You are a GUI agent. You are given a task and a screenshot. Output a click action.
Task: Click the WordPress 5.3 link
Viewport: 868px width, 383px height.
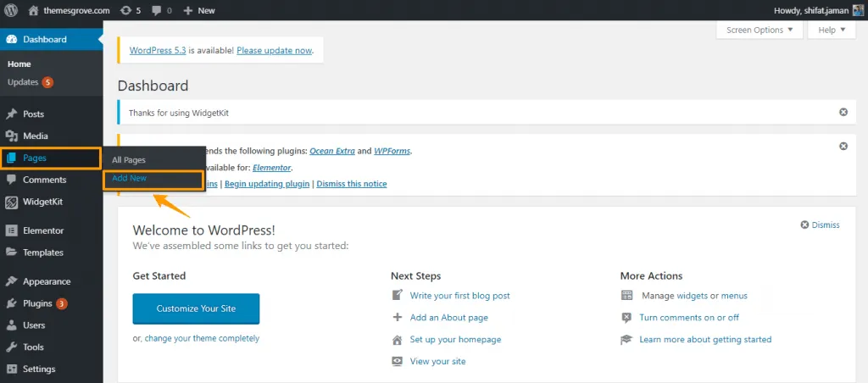pyautogui.click(x=157, y=50)
